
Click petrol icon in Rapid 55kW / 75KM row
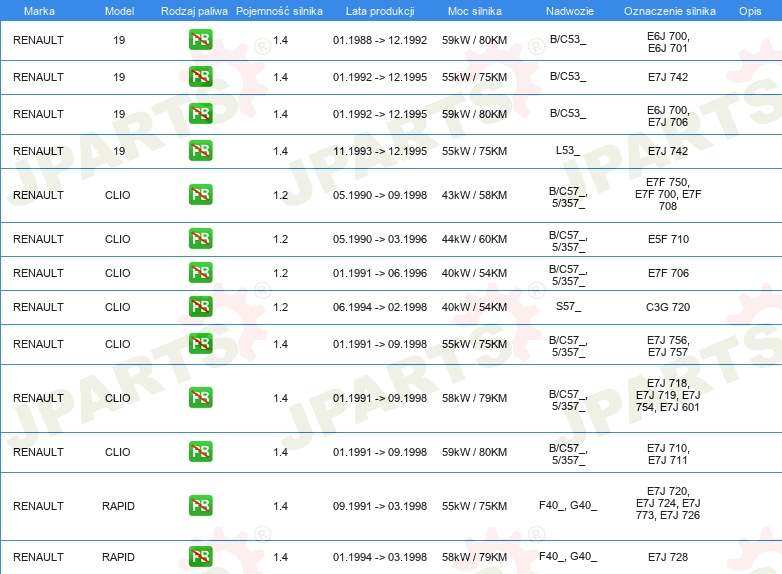tap(200, 506)
